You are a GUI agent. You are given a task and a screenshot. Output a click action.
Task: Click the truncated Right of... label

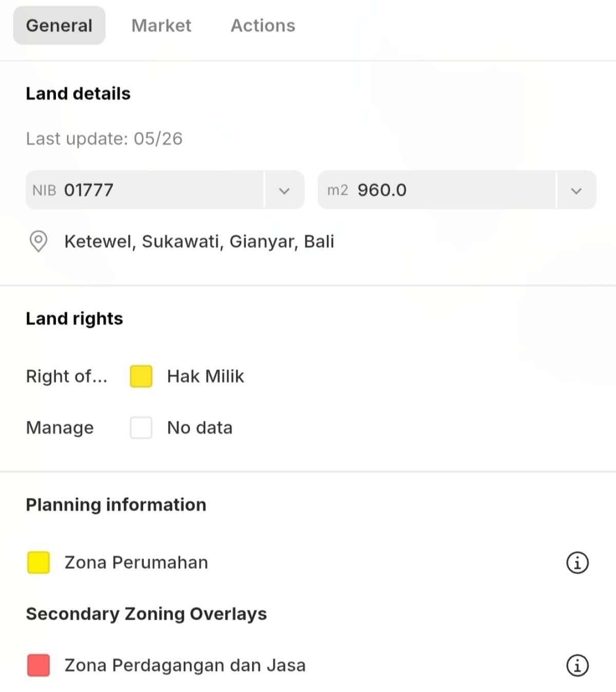pyautogui.click(x=67, y=376)
